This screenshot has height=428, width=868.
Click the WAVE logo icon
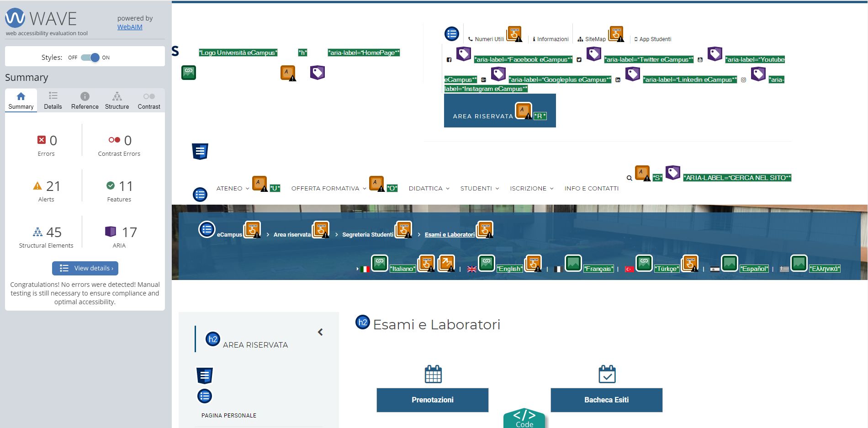(15, 18)
